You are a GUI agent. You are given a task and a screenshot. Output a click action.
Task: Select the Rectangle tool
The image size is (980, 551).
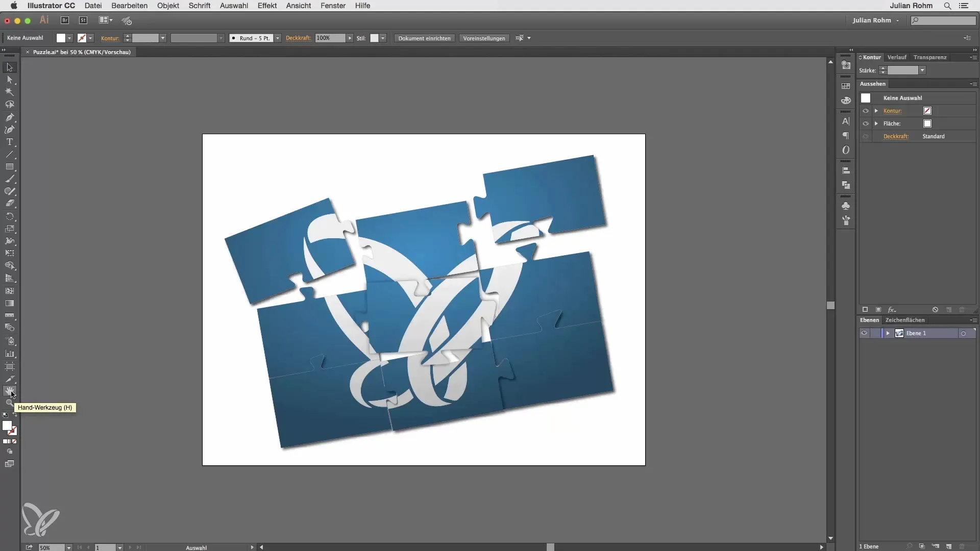point(10,167)
